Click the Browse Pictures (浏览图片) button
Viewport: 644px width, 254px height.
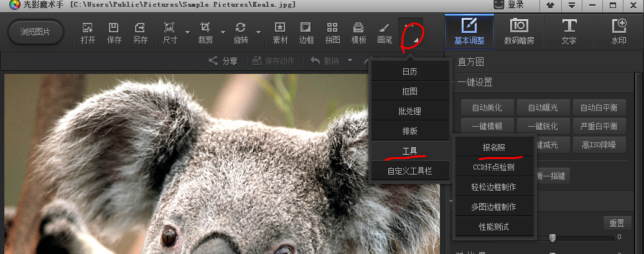(x=35, y=32)
